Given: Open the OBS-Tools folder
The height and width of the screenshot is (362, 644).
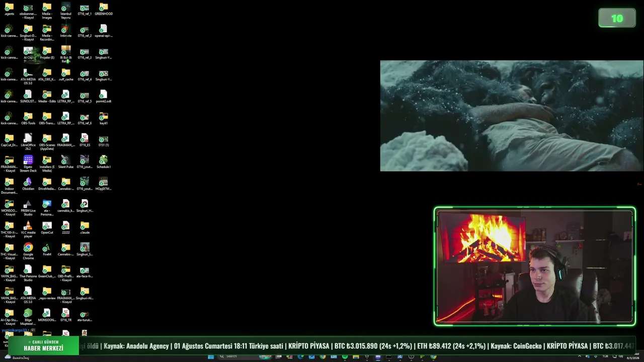Looking at the screenshot, I should [x=28, y=119].
